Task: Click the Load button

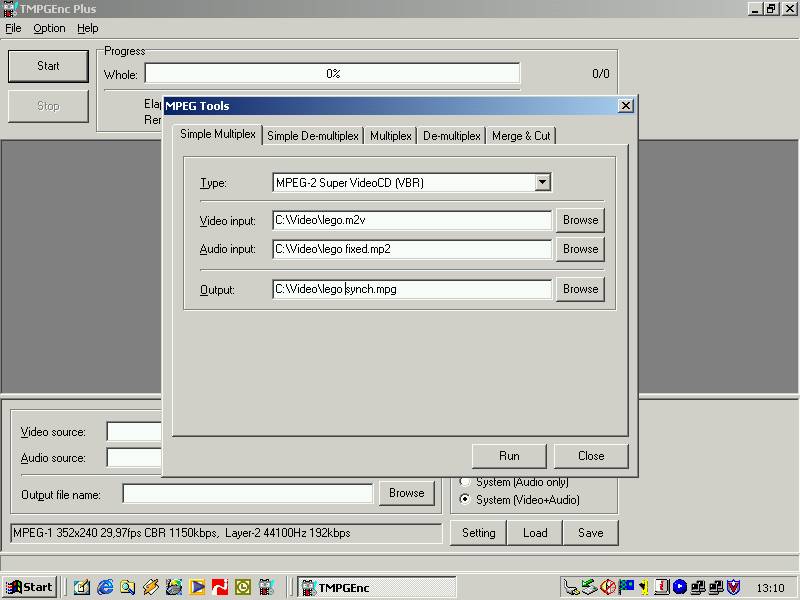Action: click(x=535, y=533)
